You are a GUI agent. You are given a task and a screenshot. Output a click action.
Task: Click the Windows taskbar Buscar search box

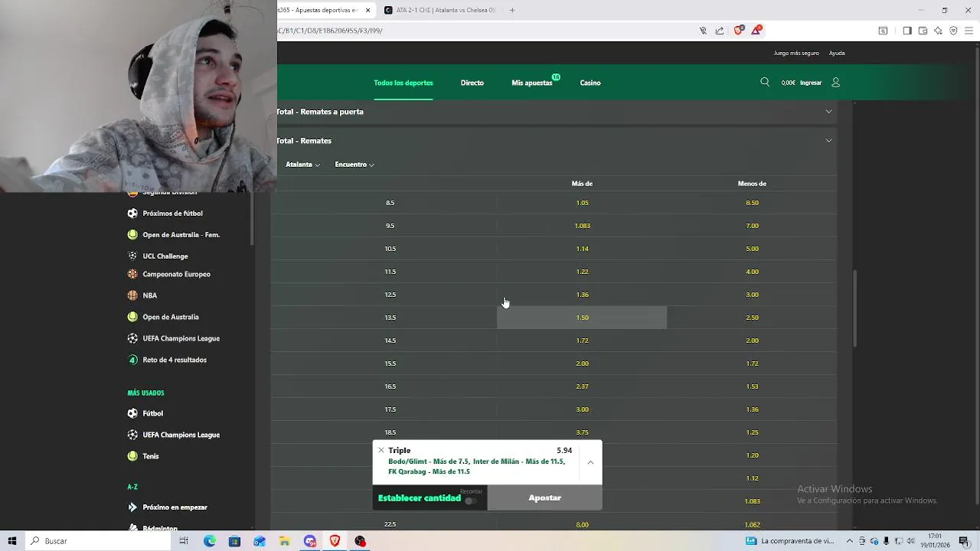100,541
